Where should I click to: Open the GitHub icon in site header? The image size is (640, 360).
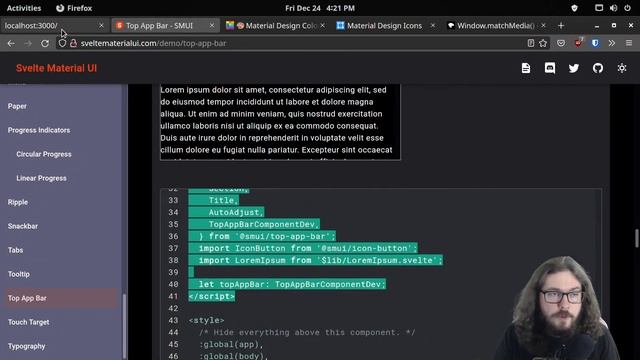coord(598,68)
